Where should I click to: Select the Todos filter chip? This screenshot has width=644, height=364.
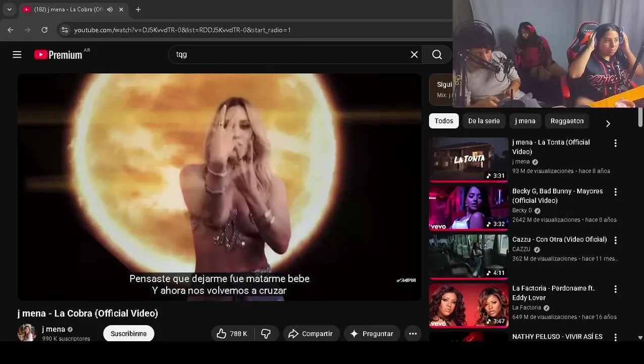pyautogui.click(x=444, y=121)
